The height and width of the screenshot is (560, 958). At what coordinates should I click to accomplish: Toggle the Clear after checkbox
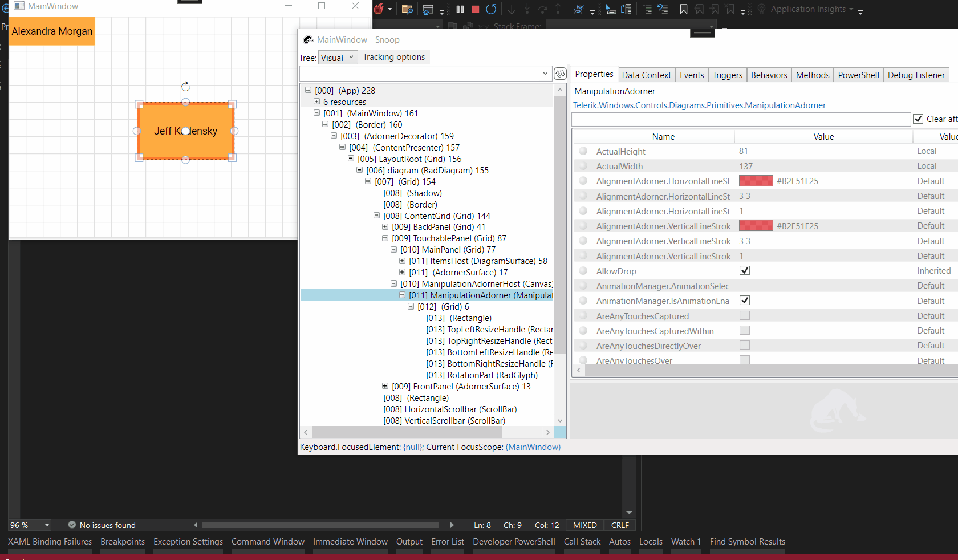point(918,119)
